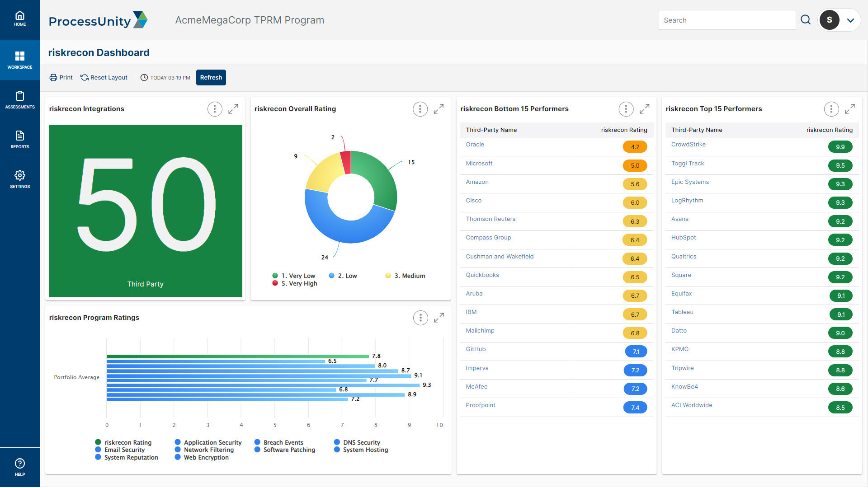Toggle Email Security legend series
The image size is (868, 488).
(x=120, y=450)
